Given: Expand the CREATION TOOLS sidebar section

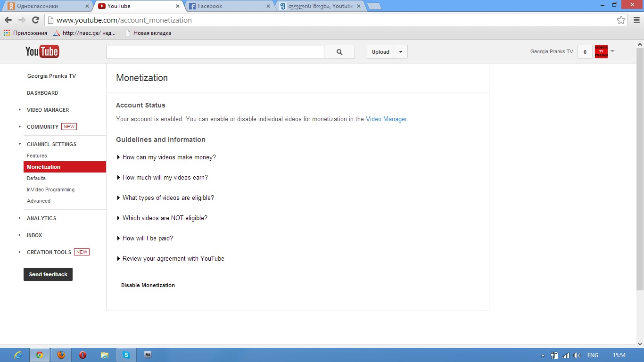Looking at the screenshot, I should pos(19,252).
